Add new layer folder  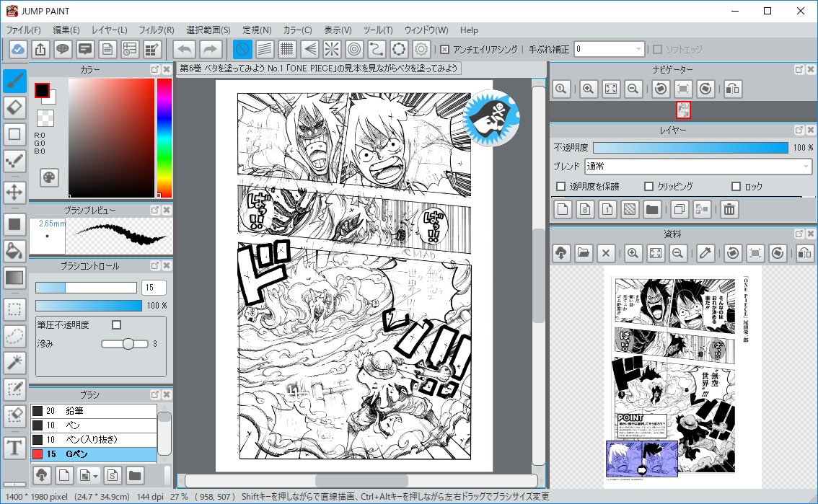(652, 210)
